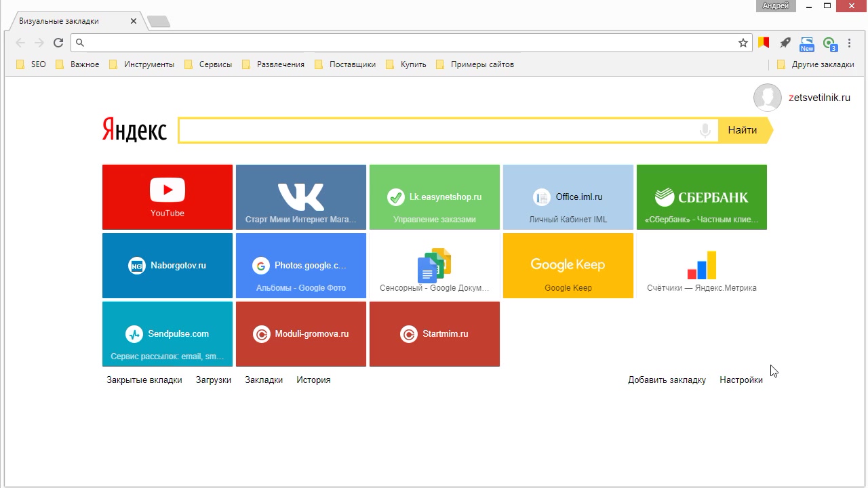Open the extension icon labeled New

[807, 44]
